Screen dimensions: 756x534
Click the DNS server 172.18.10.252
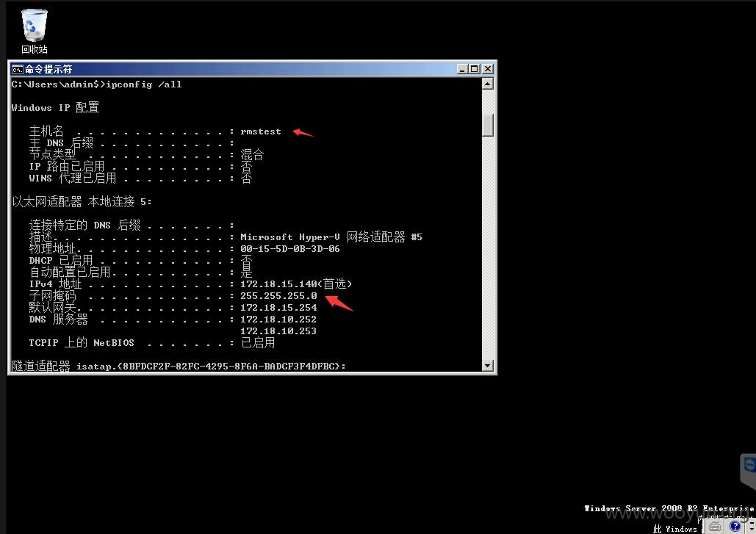(x=278, y=319)
